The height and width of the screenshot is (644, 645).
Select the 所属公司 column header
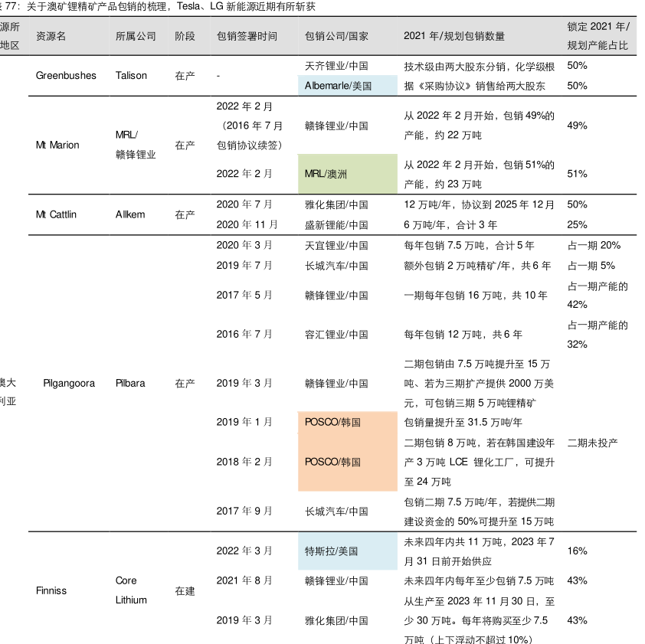136,36
